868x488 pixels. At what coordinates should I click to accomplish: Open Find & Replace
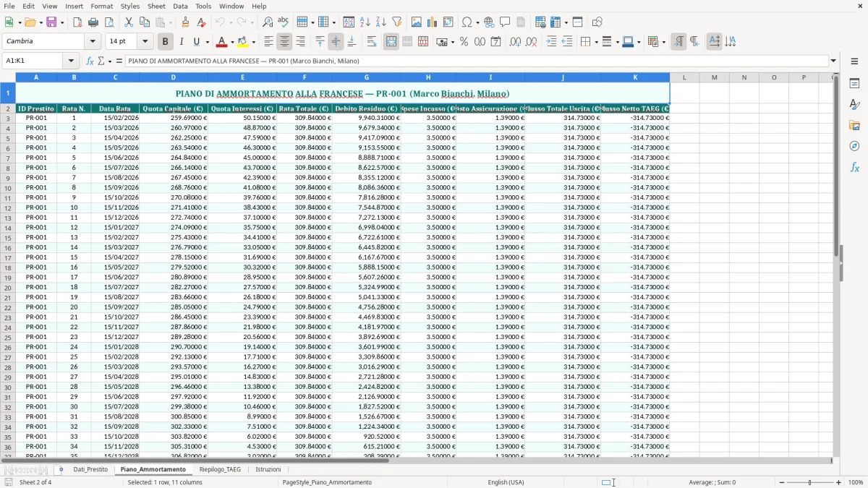(268, 22)
